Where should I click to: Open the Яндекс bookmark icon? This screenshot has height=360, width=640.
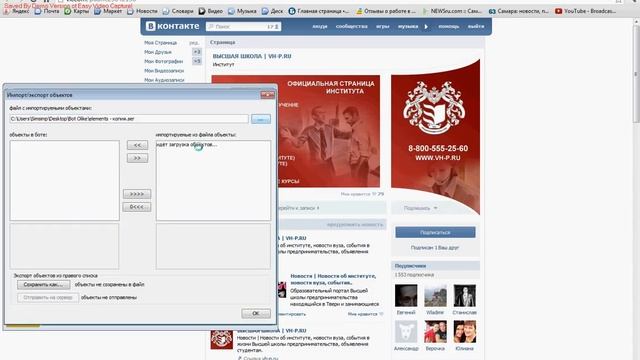click(x=6, y=11)
